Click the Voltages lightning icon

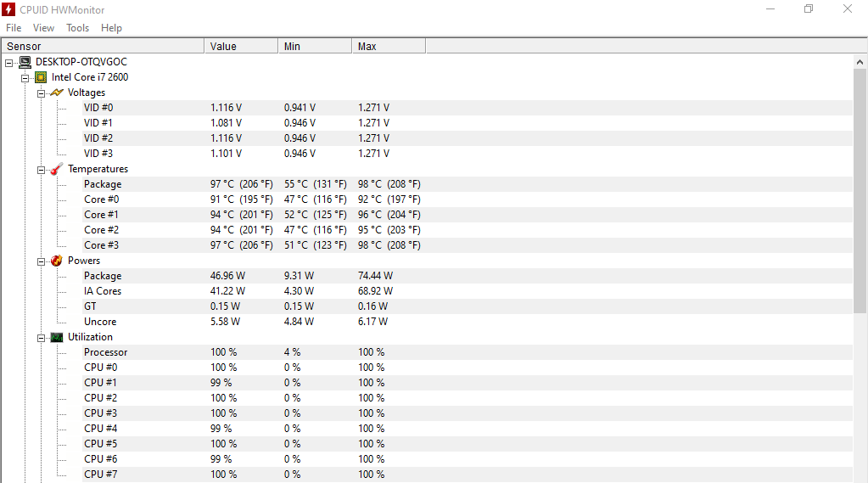click(x=57, y=93)
